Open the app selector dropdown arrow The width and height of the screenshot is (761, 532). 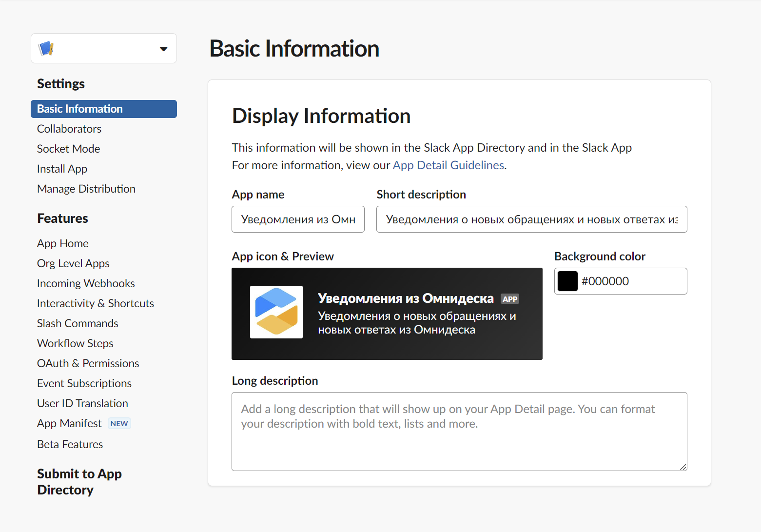coord(164,49)
